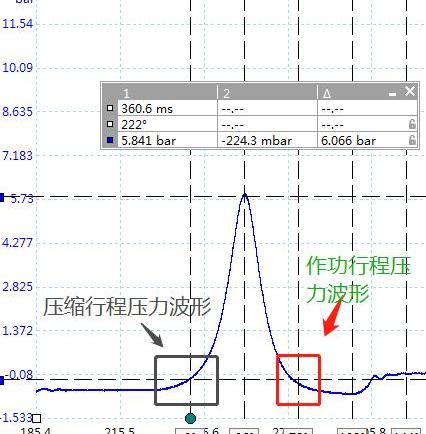
Task: Click the column header labeled 1
Action: (126, 93)
